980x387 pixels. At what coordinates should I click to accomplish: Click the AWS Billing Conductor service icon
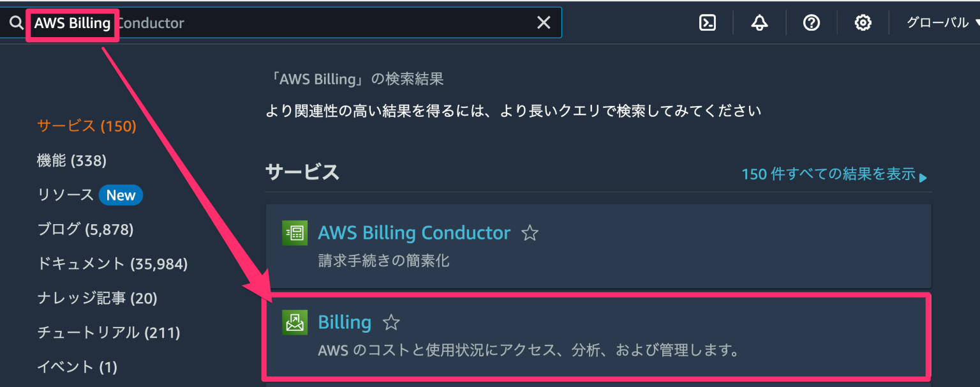(294, 232)
